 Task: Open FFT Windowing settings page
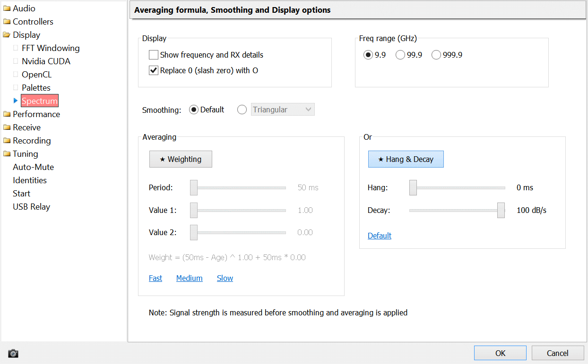(51, 48)
